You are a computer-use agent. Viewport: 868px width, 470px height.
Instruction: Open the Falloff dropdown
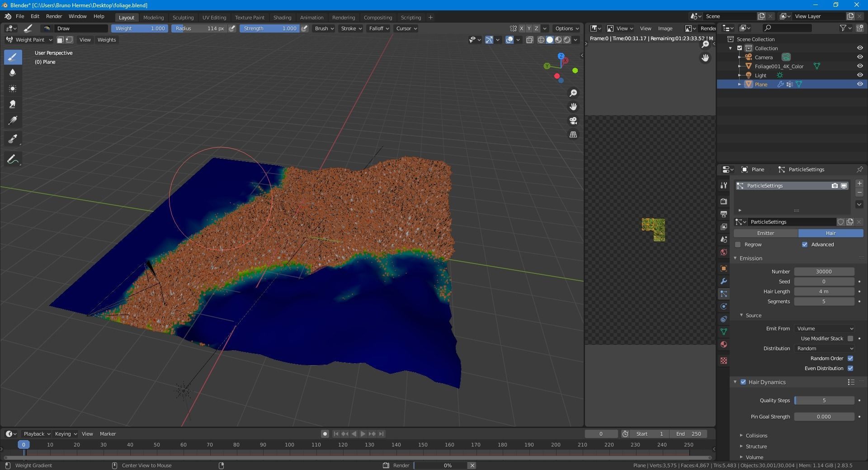pyautogui.click(x=379, y=28)
